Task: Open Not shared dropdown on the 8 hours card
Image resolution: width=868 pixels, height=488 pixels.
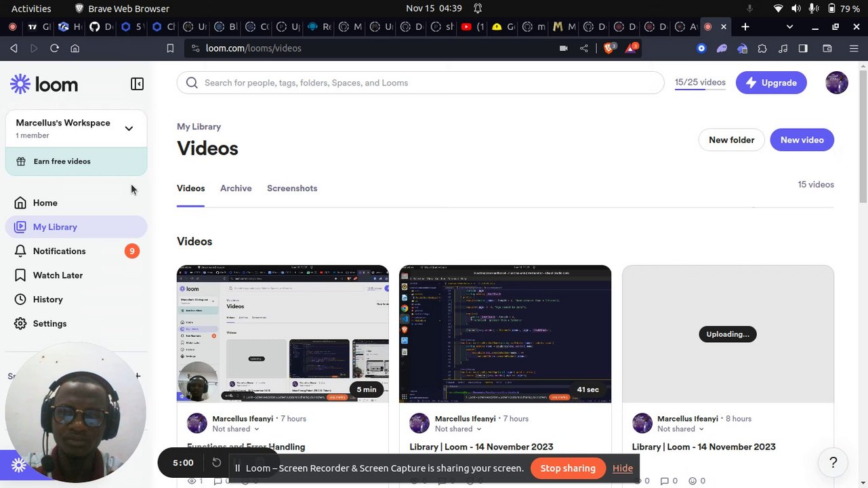Action: click(x=680, y=429)
